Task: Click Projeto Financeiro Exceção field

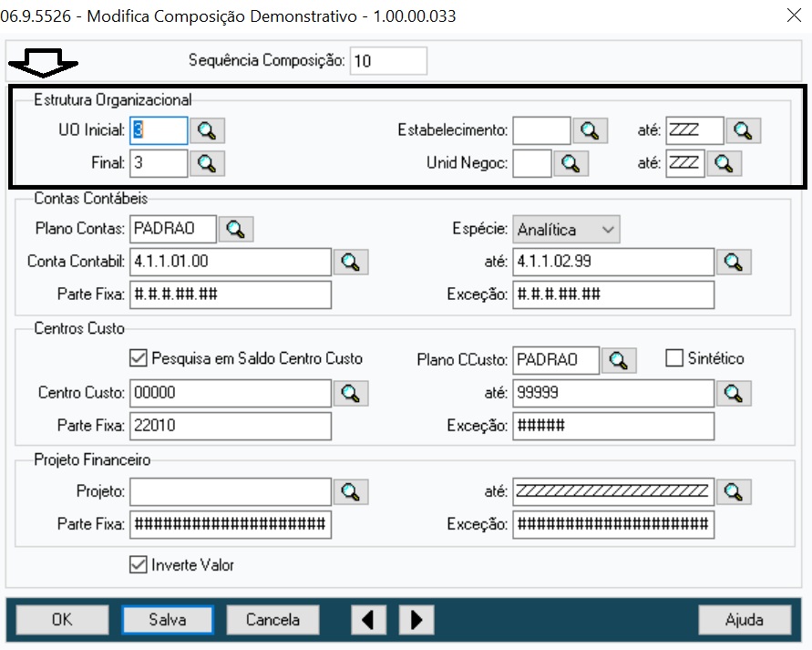Action: [613, 524]
